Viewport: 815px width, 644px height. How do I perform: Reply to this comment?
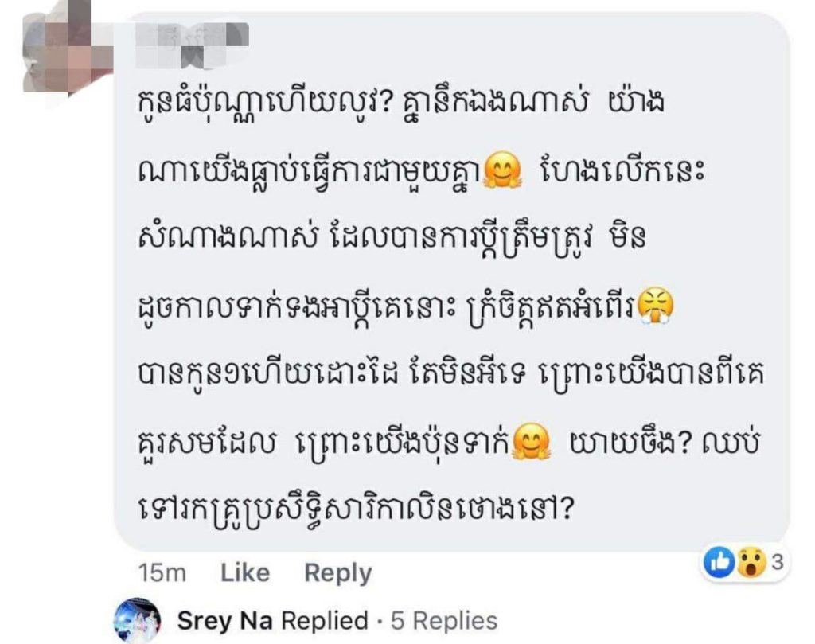tap(337, 574)
